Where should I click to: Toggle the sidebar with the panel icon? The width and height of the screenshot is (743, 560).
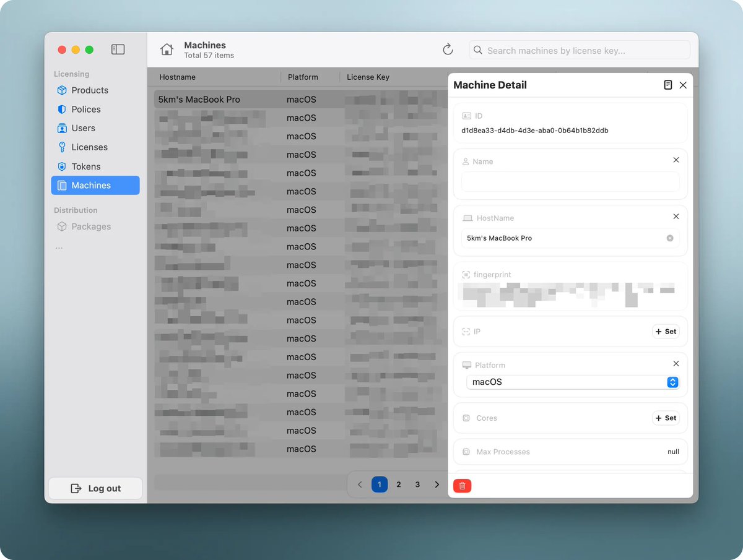point(118,50)
